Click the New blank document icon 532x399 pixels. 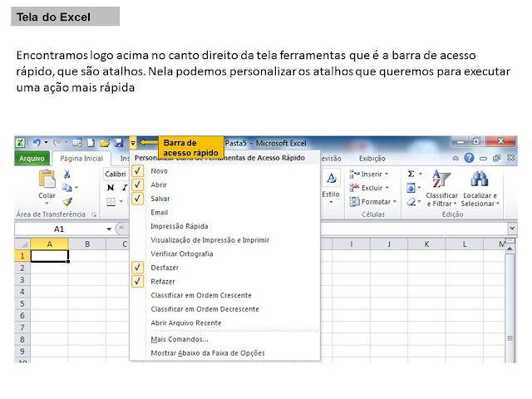tap(91, 143)
